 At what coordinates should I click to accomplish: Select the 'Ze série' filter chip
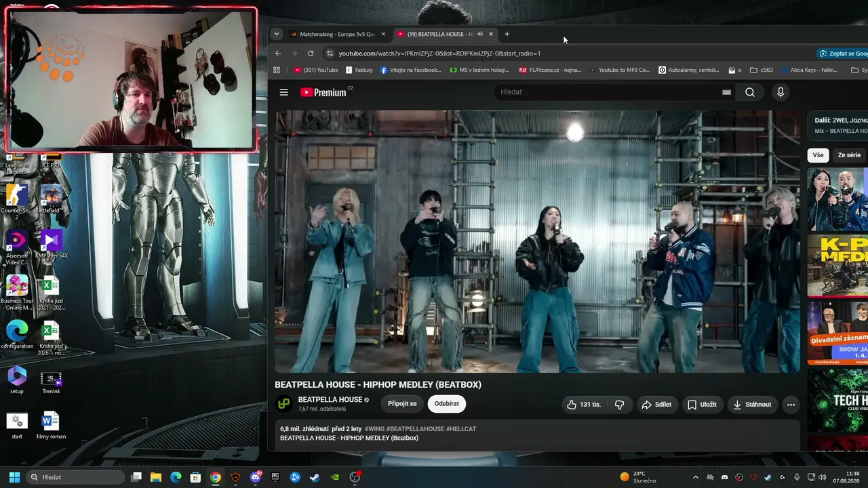pyautogui.click(x=849, y=155)
